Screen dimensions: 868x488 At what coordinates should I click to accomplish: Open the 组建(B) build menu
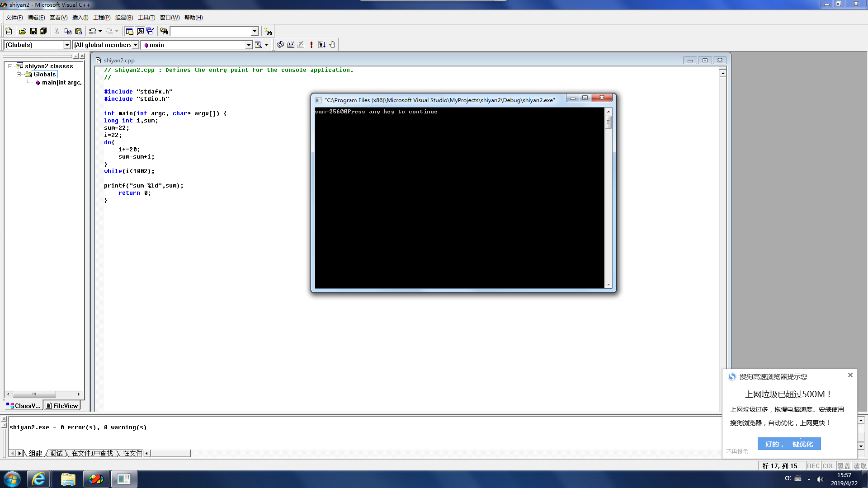pos(124,18)
